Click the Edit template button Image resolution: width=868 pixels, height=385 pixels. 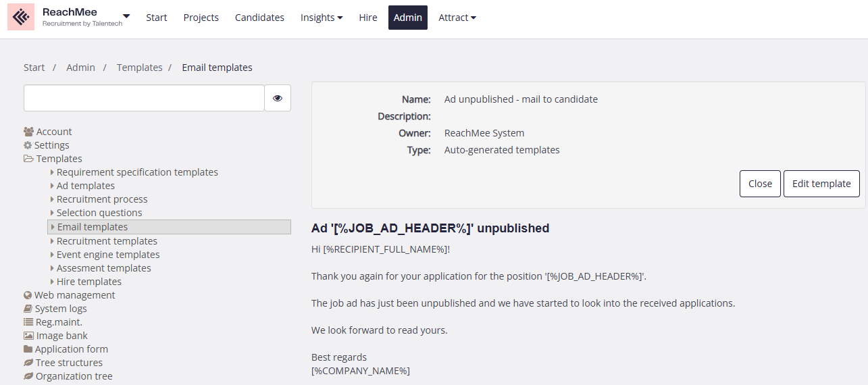click(821, 184)
